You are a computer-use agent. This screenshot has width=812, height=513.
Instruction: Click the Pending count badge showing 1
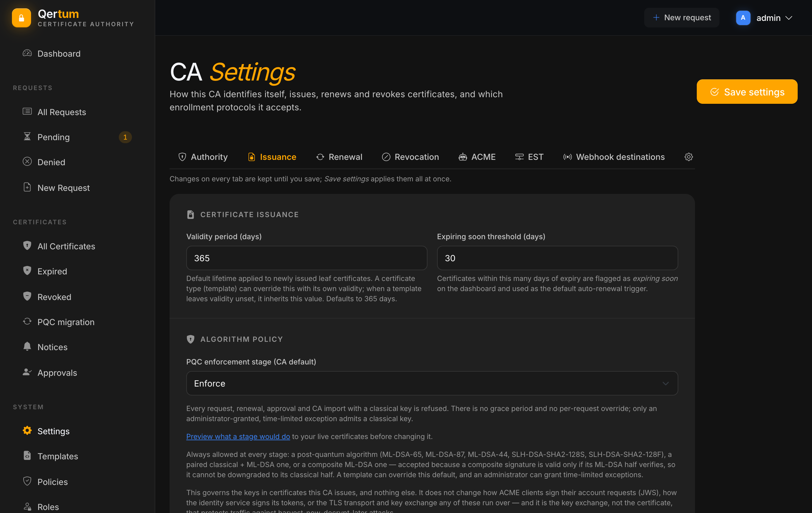125,137
